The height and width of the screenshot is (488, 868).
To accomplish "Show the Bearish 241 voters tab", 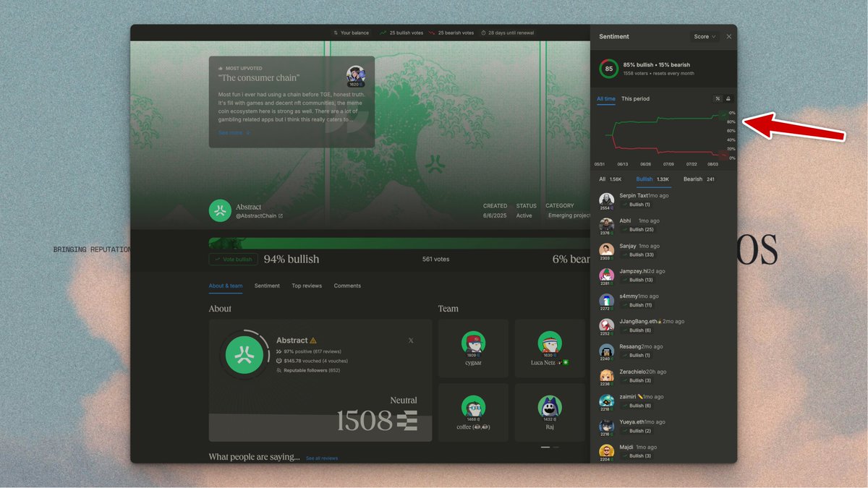I will 699,179.
